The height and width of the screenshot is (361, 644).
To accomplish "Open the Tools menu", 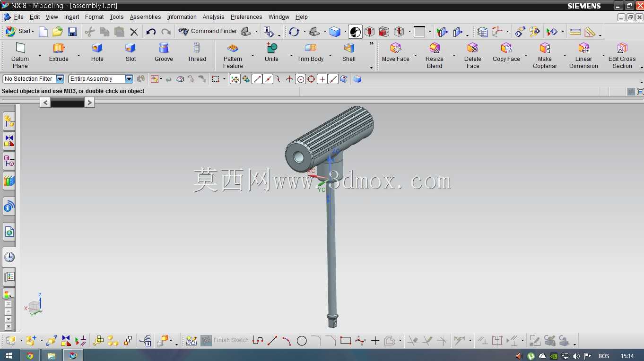I will point(116,17).
